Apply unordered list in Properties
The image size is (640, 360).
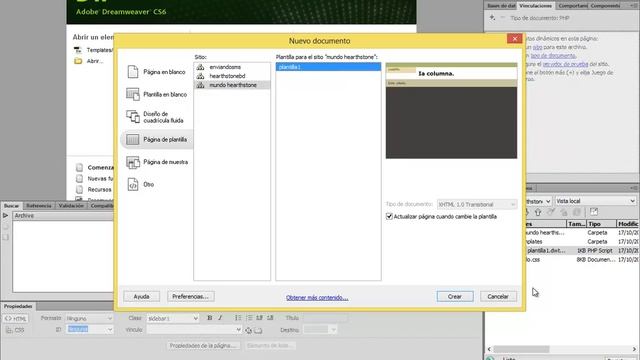pos(238,318)
